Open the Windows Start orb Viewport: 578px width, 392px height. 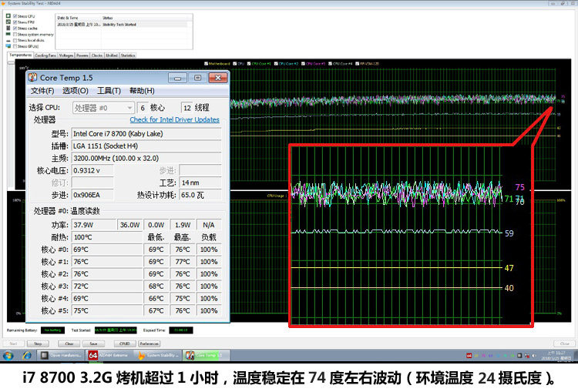pyautogui.click(x=8, y=355)
